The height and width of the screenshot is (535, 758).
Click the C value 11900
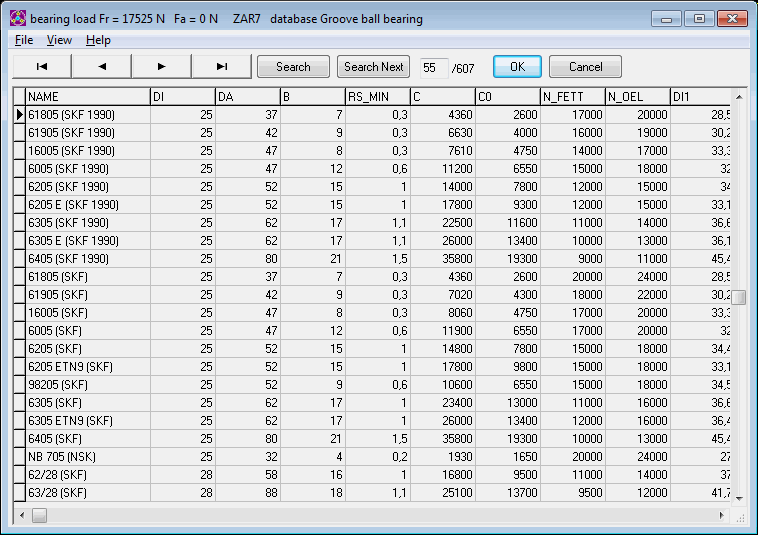[457, 331]
